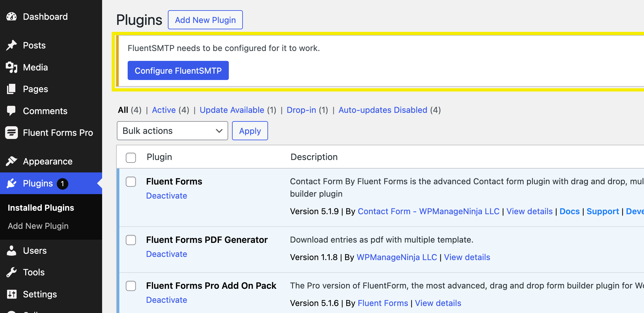
Task: Select the Posts pin icon in sidebar
Action: 11,45
